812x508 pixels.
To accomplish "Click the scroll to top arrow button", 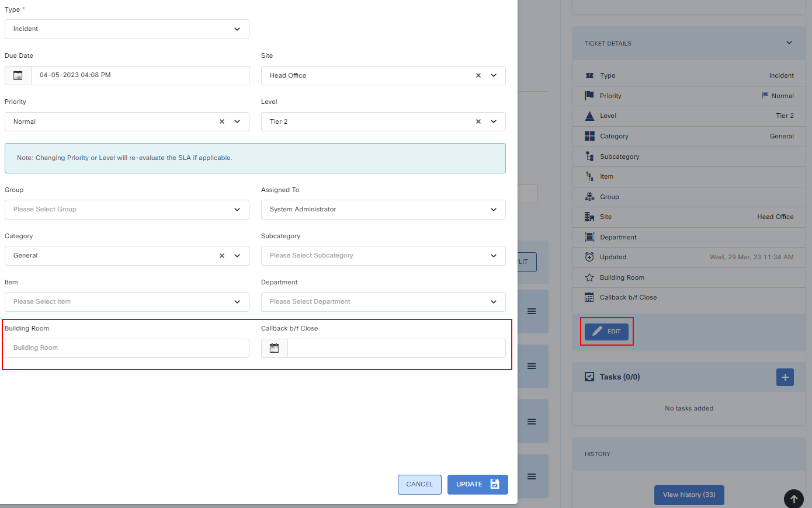I will click(793, 499).
